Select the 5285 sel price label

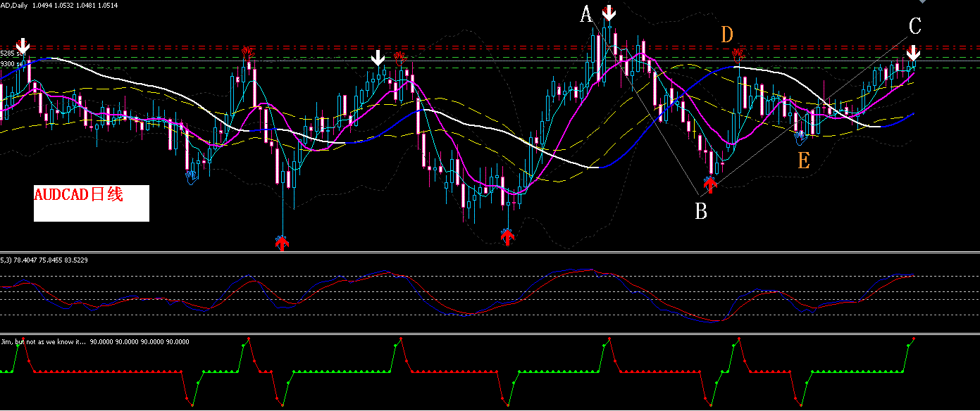click(13, 53)
